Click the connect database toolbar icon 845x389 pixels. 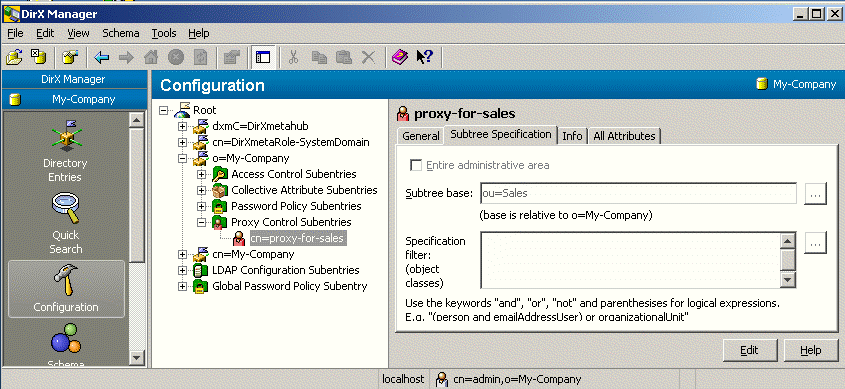(x=38, y=57)
